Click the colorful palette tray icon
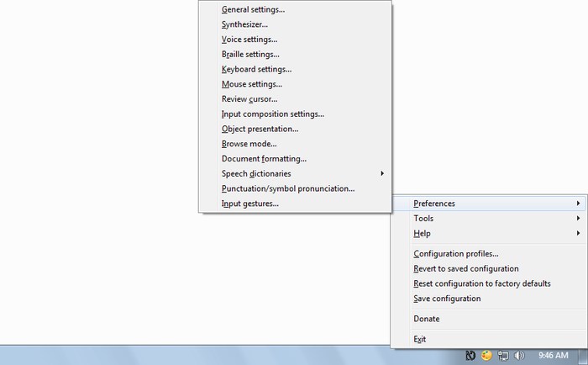This screenshot has width=588, height=365. point(486,356)
